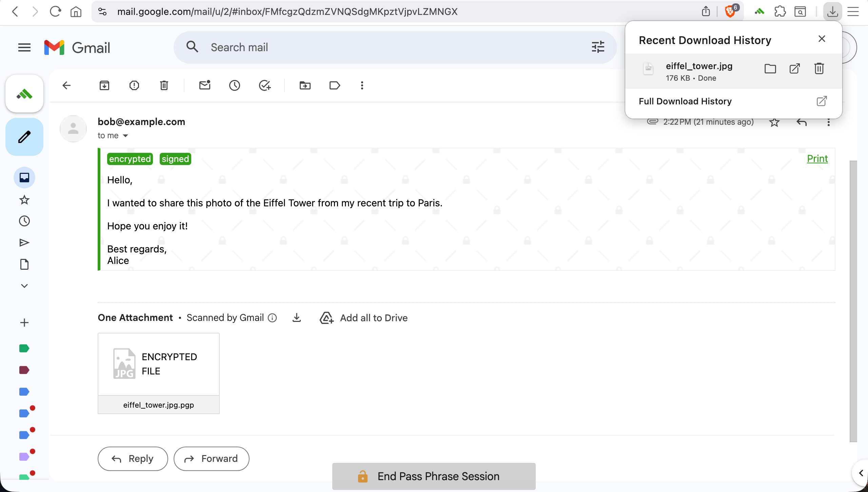Screen dimensions: 868x492
Task: Open the Gmail main menu
Action: [24, 47]
